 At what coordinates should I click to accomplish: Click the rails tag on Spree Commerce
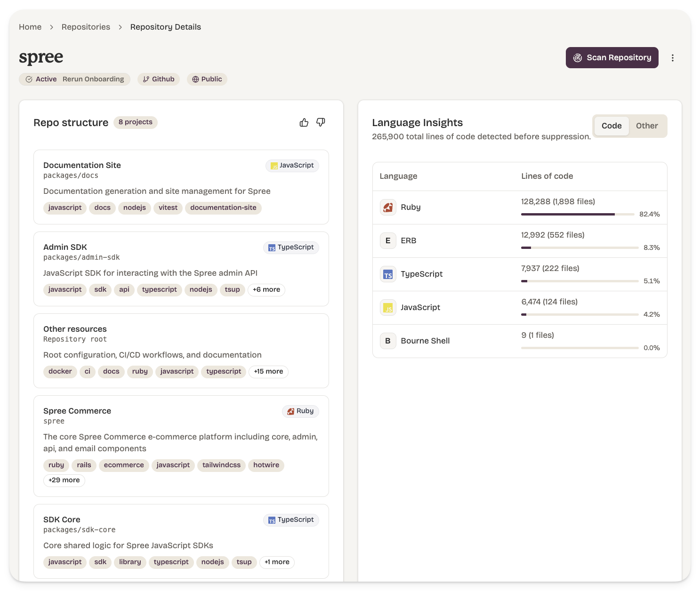click(84, 465)
